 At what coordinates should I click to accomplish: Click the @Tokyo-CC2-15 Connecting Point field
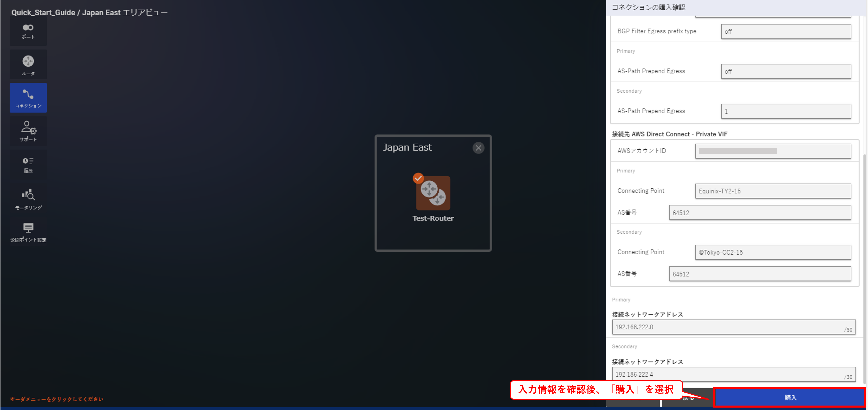(x=773, y=252)
